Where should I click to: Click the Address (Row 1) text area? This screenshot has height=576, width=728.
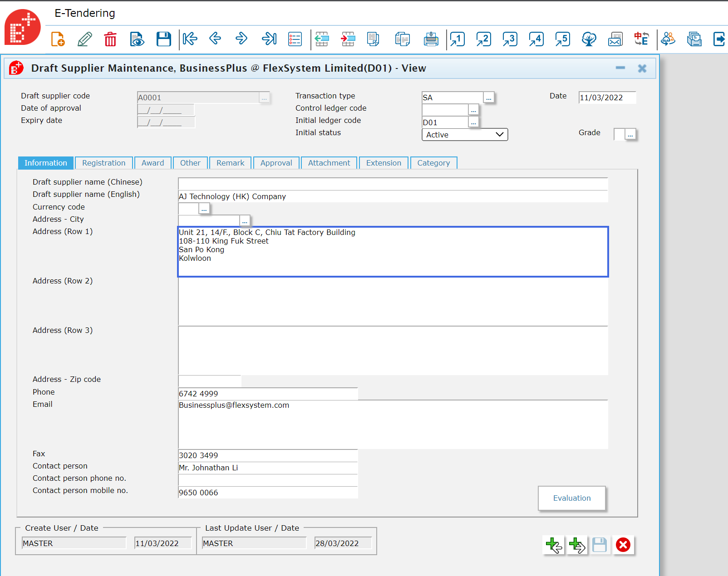point(393,252)
